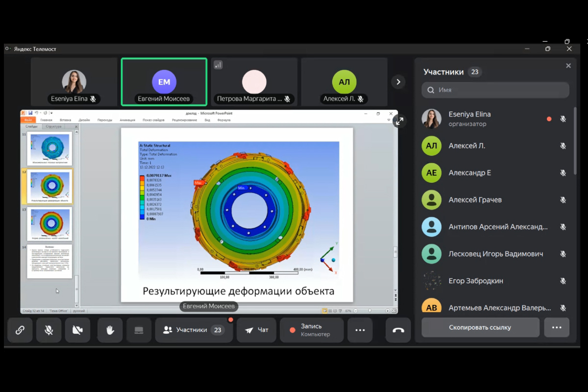Open Участники tab in bottom toolbar
588x392 pixels.
coord(194,330)
